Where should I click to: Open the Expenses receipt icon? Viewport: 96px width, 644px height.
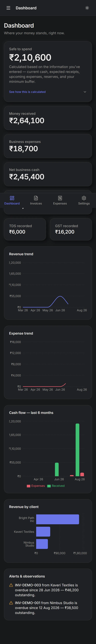pyautogui.click(x=60, y=198)
